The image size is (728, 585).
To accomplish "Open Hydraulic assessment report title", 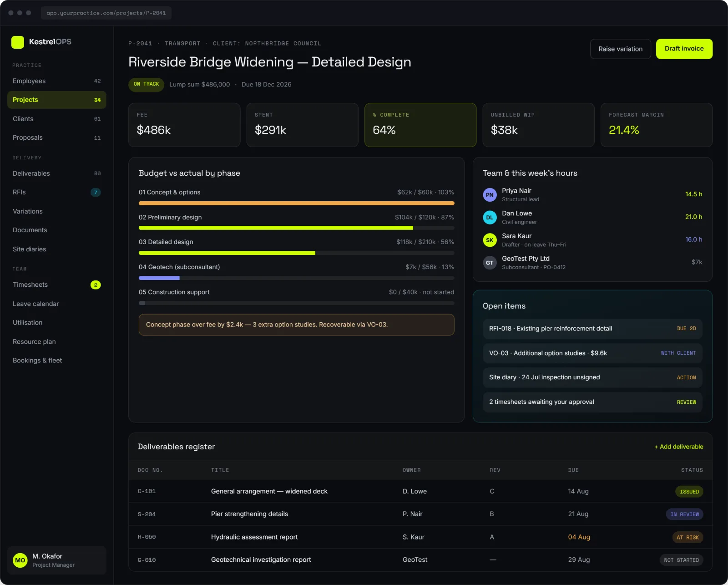I will click(254, 537).
